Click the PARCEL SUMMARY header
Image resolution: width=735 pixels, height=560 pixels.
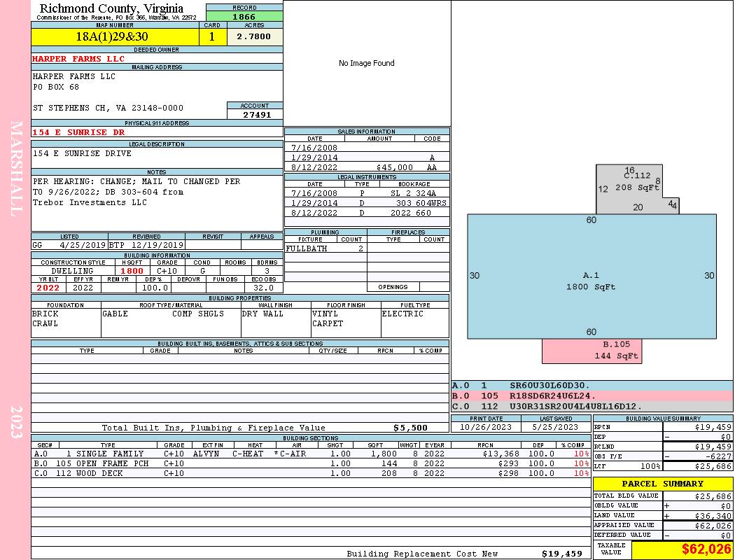(663, 484)
